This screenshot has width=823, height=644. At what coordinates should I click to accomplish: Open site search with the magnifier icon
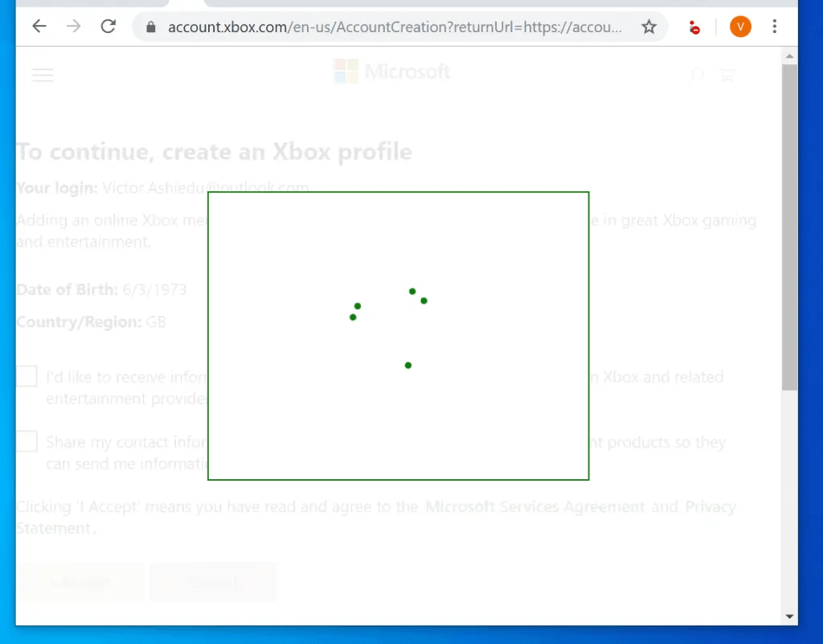tap(697, 75)
